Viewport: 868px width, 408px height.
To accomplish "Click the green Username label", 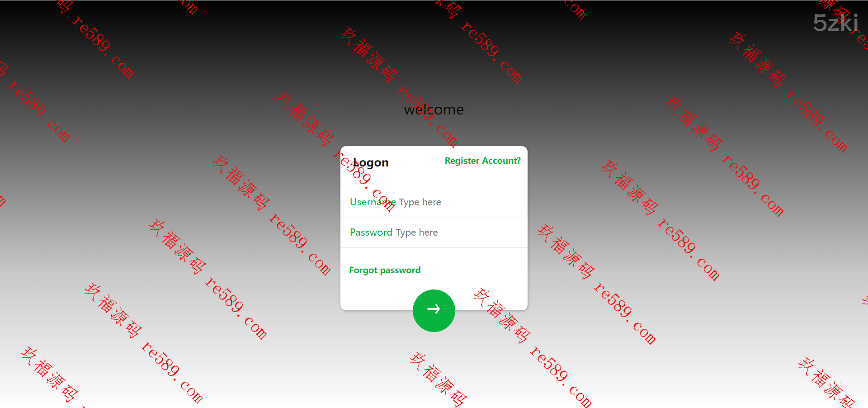I will click(x=373, y=202).
